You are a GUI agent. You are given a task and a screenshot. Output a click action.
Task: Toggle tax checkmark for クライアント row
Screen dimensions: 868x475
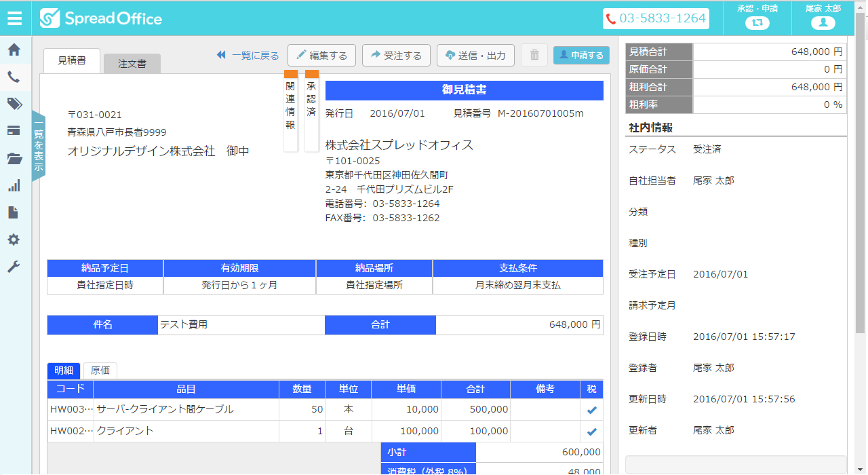tap(591, 432)
